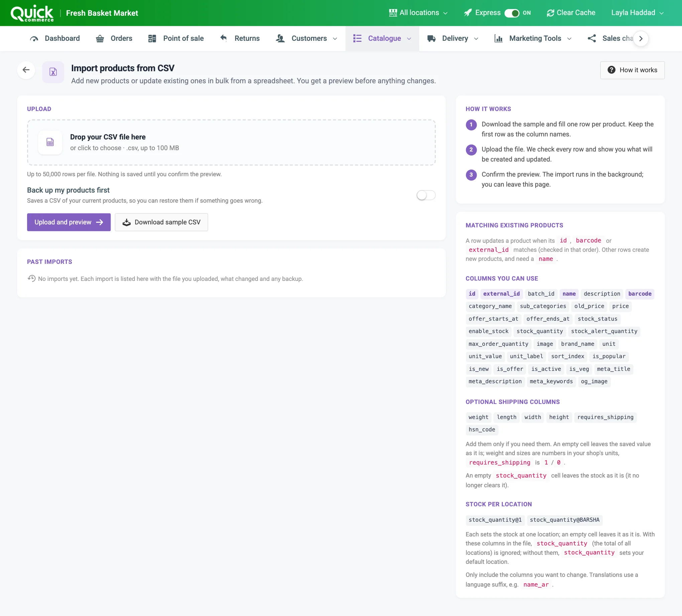Click the external_id column tag
The image size is (682, 616).
point(501,294)
